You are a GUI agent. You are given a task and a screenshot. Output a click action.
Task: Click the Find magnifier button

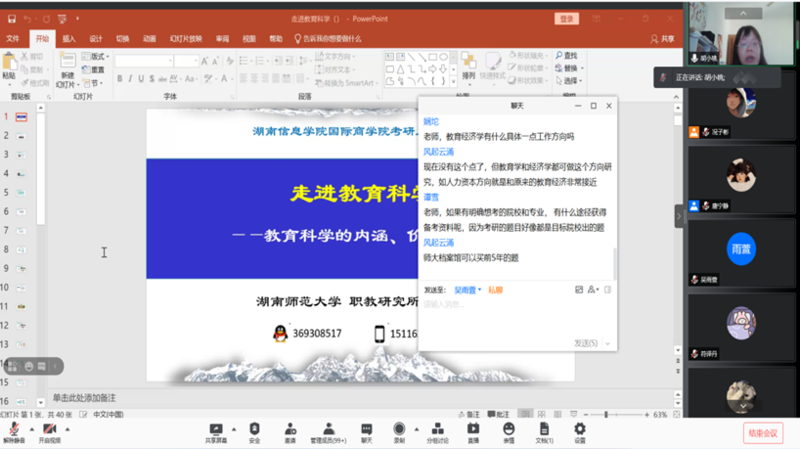click(567, 56)
